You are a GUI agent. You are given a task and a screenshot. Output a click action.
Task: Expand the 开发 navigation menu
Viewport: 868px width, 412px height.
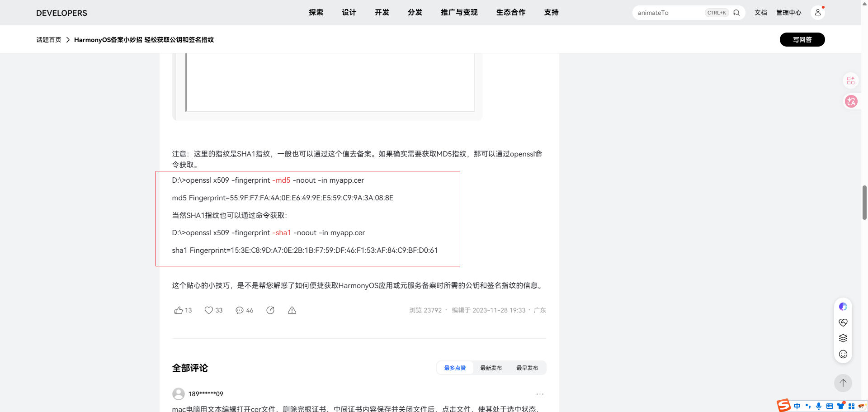click(x=382, y=13)
